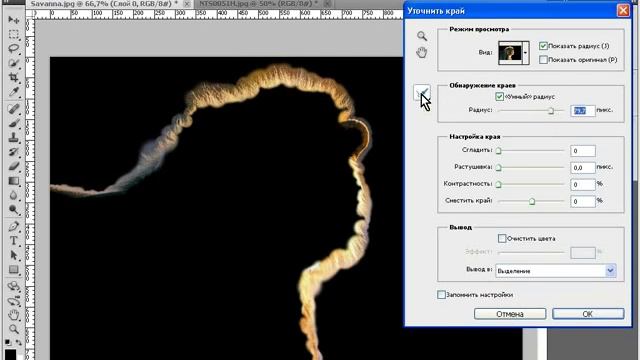Select the Blur tool
The image size is (640, 360).
pyautogui.click(x=13, y=196)
